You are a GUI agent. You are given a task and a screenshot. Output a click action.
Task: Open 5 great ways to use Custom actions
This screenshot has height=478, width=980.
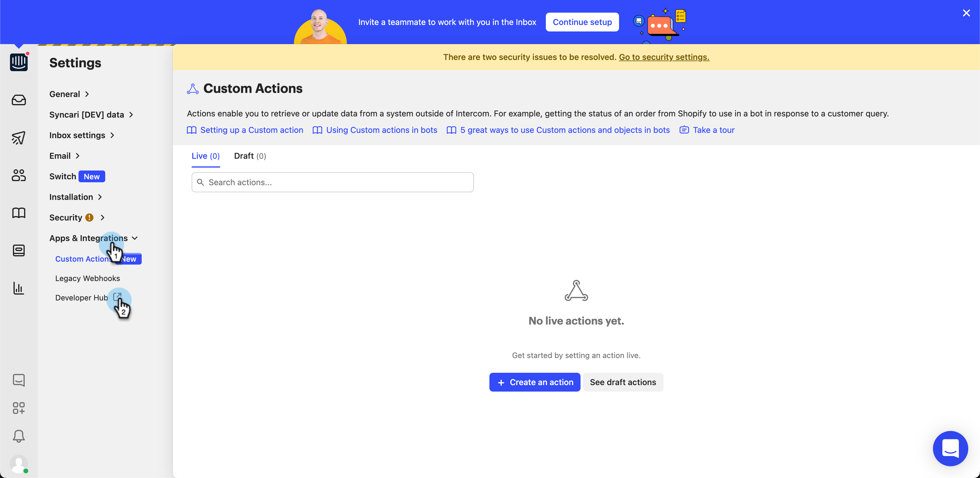(x=565, y=130)
